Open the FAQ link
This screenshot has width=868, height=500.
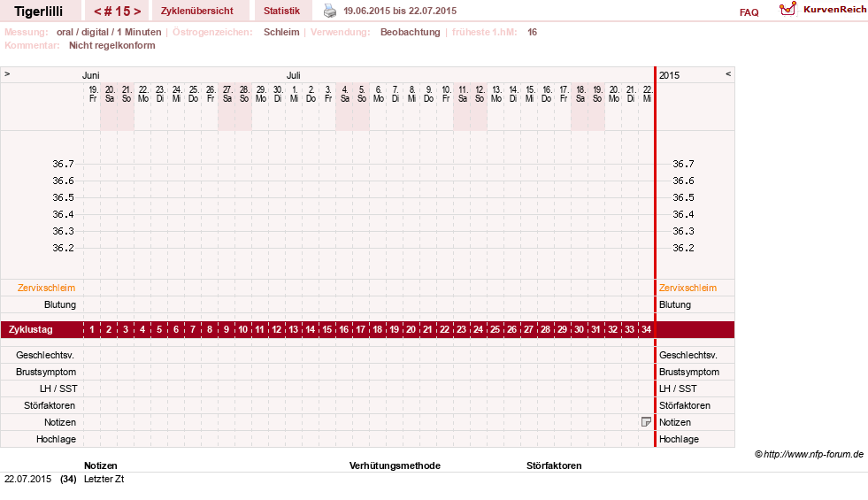749,12
